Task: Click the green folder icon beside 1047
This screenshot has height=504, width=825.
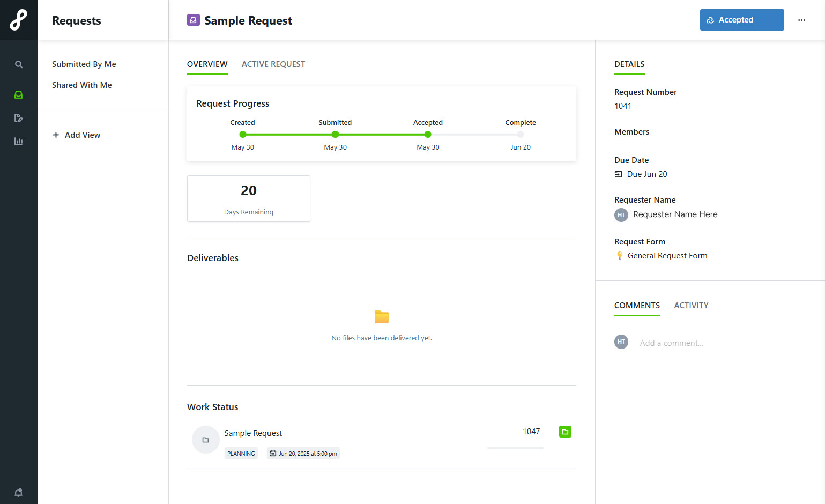Action: point(565,432)
